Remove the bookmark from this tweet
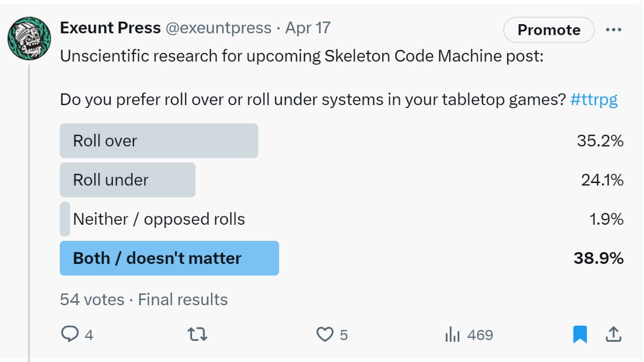Image resolution: width=644 pixels, height=362 pixels. pos(580,333)
